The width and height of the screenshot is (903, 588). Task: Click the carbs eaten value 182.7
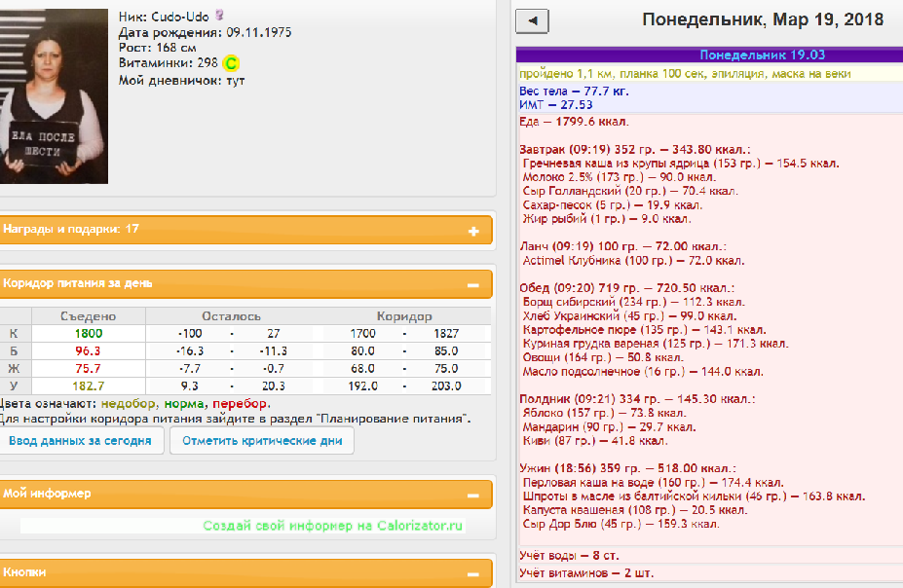(x=88, y=386)
